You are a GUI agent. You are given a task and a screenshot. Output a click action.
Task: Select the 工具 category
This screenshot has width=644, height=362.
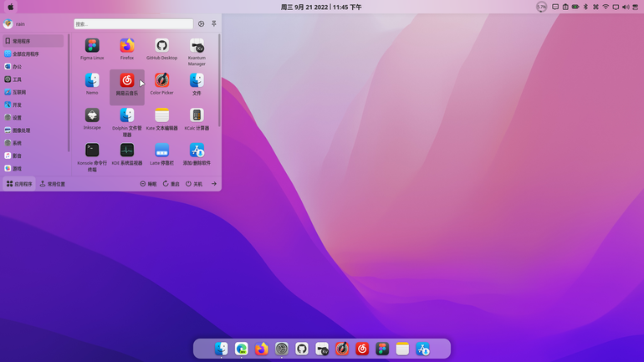tap(33, 79)
